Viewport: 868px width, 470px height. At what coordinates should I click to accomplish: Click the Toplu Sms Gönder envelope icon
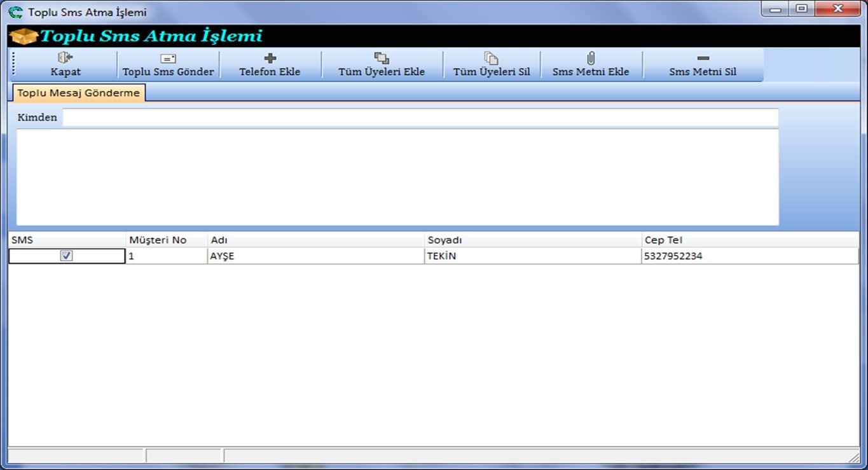[x=168, y=59]
